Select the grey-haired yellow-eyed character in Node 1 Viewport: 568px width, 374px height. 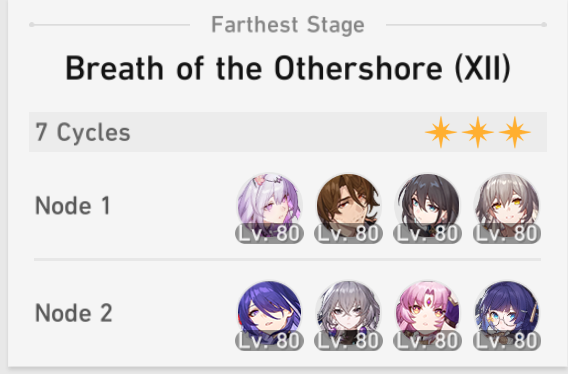507,206
